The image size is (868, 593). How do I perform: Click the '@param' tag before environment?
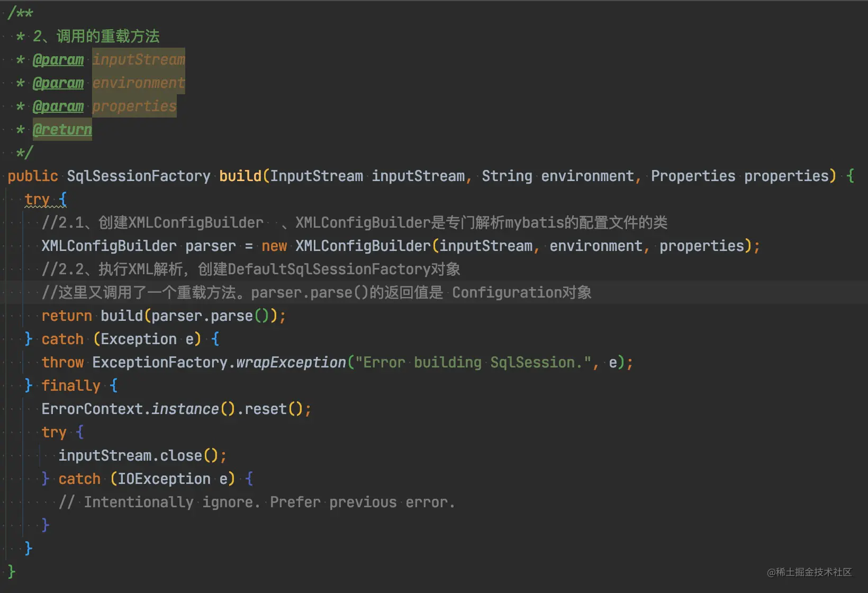coord(58,83)
